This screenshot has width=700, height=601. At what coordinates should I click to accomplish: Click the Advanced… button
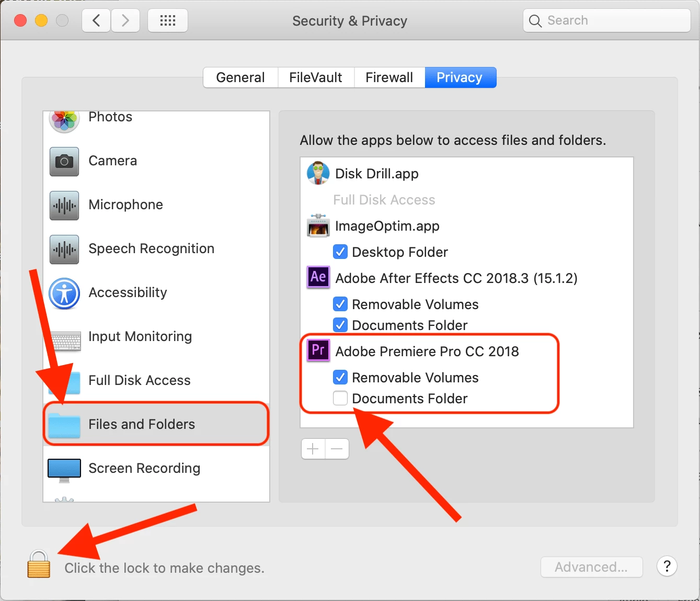591,567
